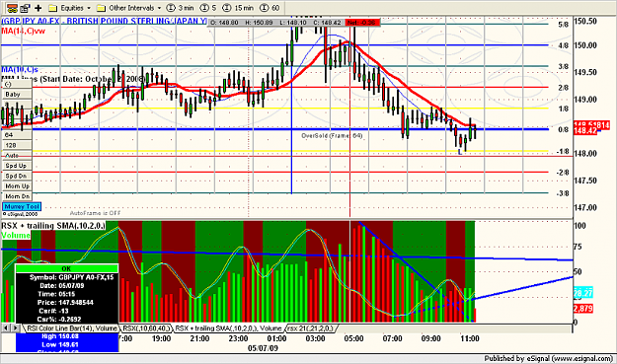Open the RSI Color Line Bar(14), Volume tab
This screenshot has height=364, width=617.
pyautogui.click(x=72, y=328)
